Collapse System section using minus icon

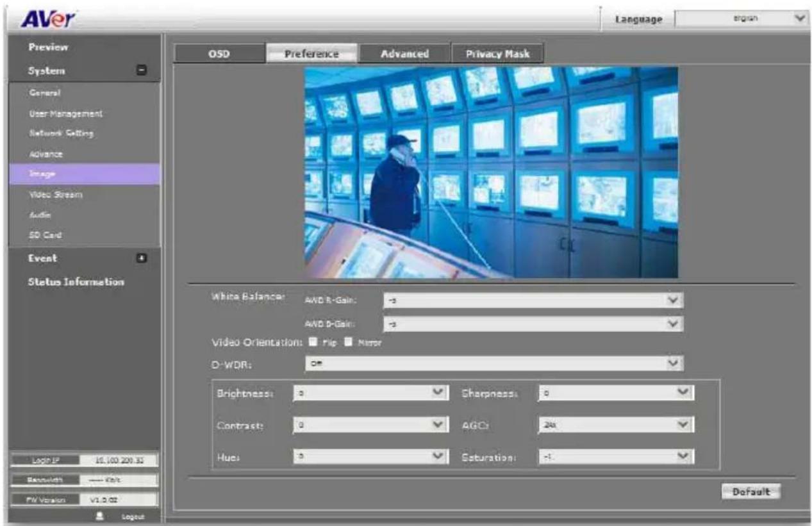click(142, 71)
